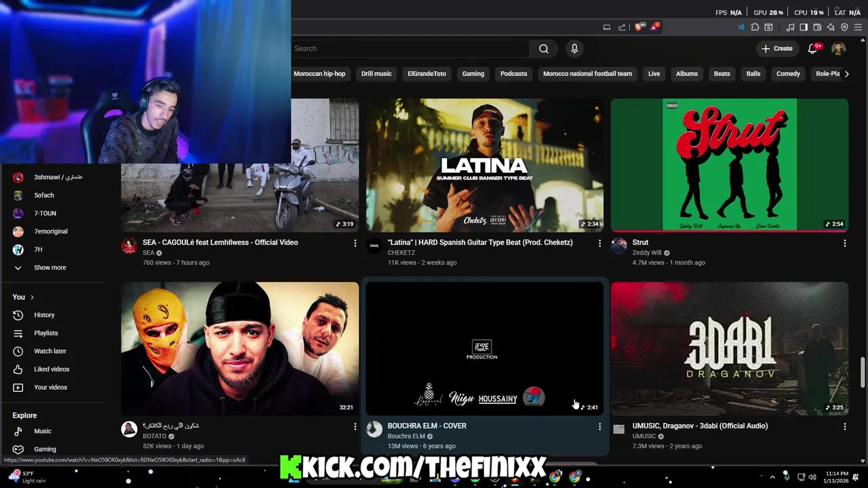This screenshot has width=868, height=488.
Task: Click the share page icon in address bar
Action: (622, 27)
